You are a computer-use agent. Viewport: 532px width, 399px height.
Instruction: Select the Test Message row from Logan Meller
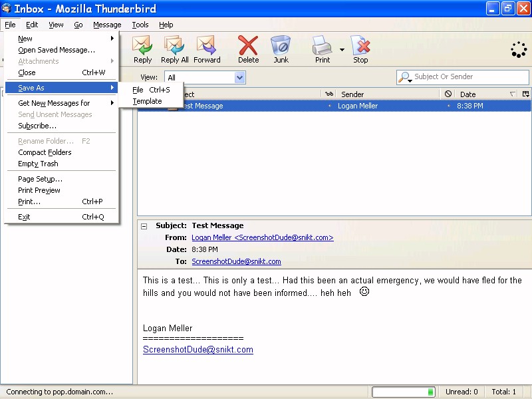pos(334,106)
